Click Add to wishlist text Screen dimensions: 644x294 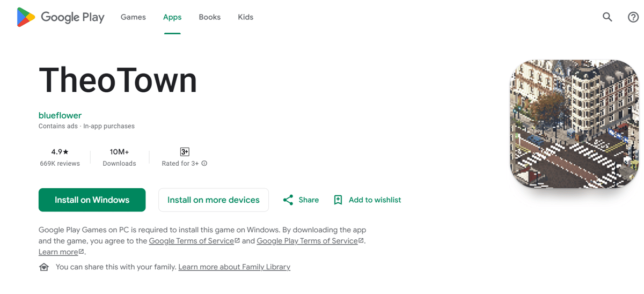pos(375,200)
